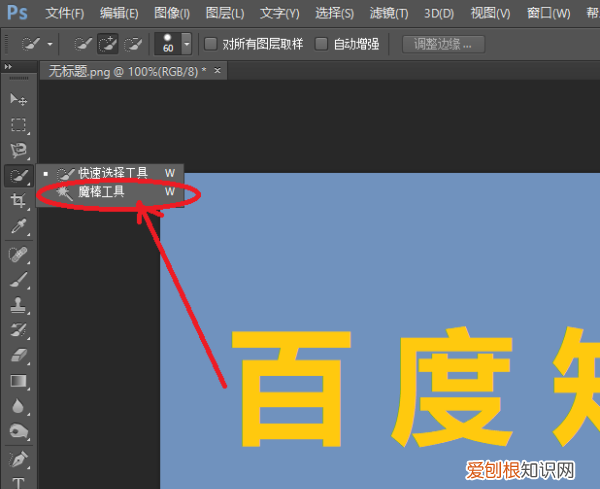The width and height of the screenshot is (600, 489).
Task: Select the Lasso tool in toolbar
Action: coord(18,150)
